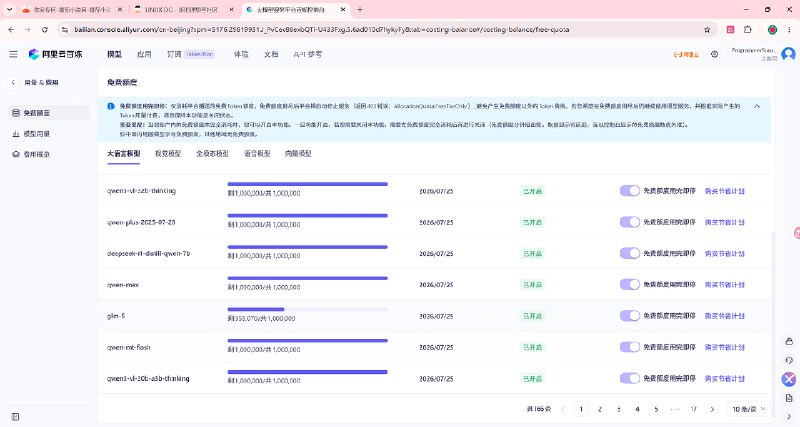
Task: Click the Alibaba Cloud Bailian logo
Action: 55,54
